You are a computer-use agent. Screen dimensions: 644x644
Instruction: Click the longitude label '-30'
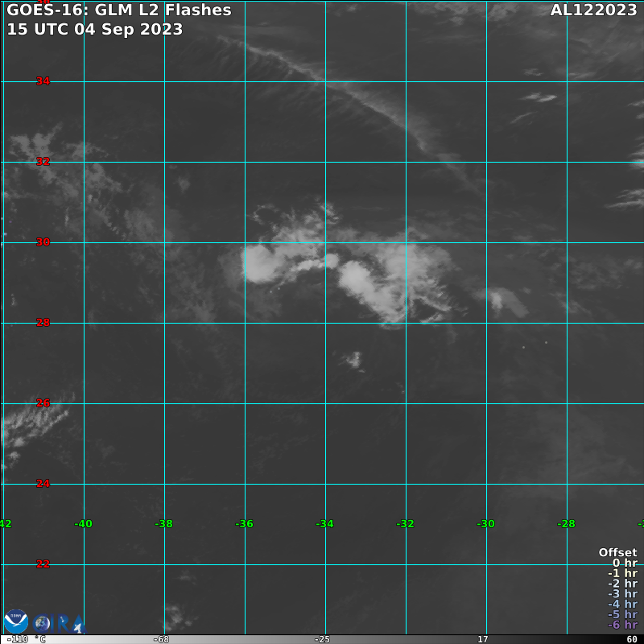coord(486,524)
